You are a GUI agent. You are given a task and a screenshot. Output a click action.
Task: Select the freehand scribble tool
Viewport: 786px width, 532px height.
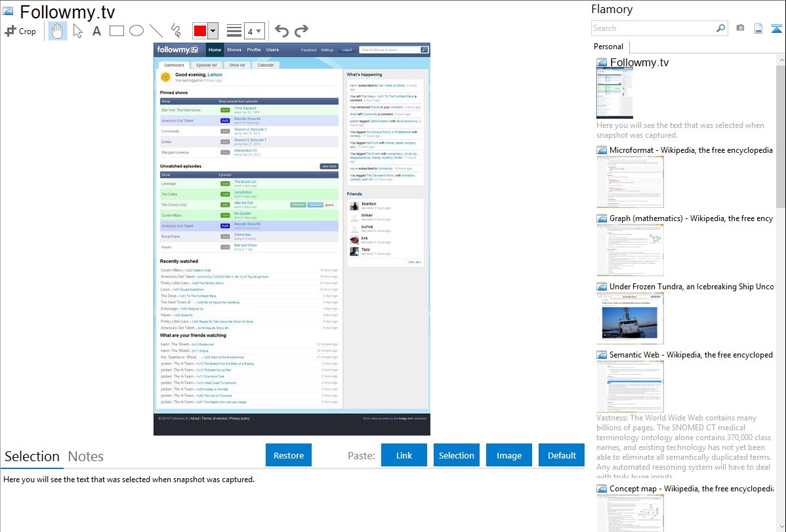(x=176, y=31)
